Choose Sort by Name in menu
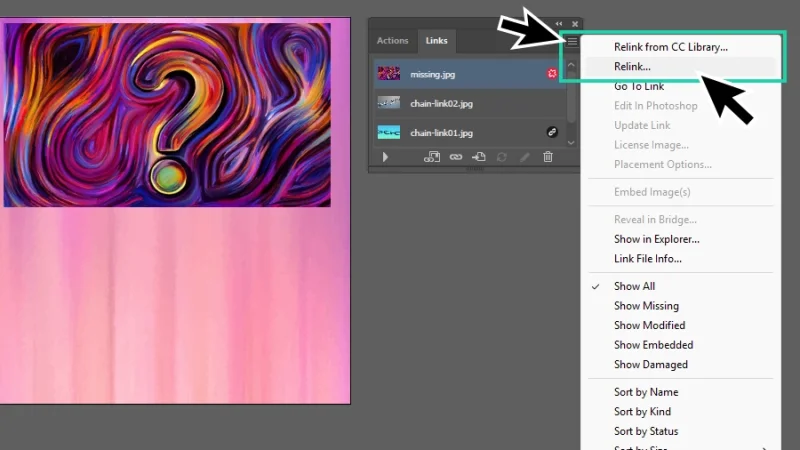 pyautogui.click(x=646, y=392)
